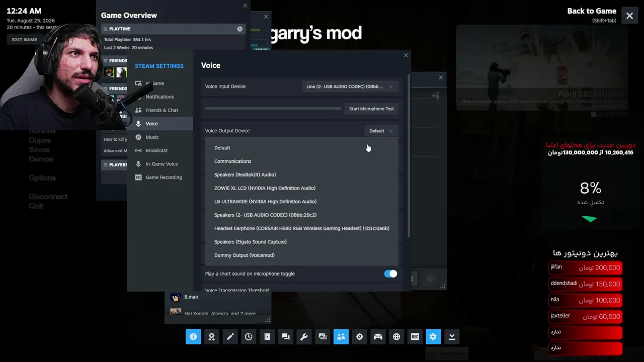
Task: Select Dummy Output (Voicemod) option
Action: tap(302, 255)
